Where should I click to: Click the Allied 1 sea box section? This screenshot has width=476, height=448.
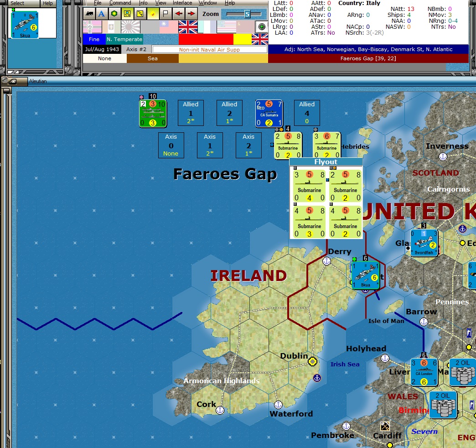191,113
